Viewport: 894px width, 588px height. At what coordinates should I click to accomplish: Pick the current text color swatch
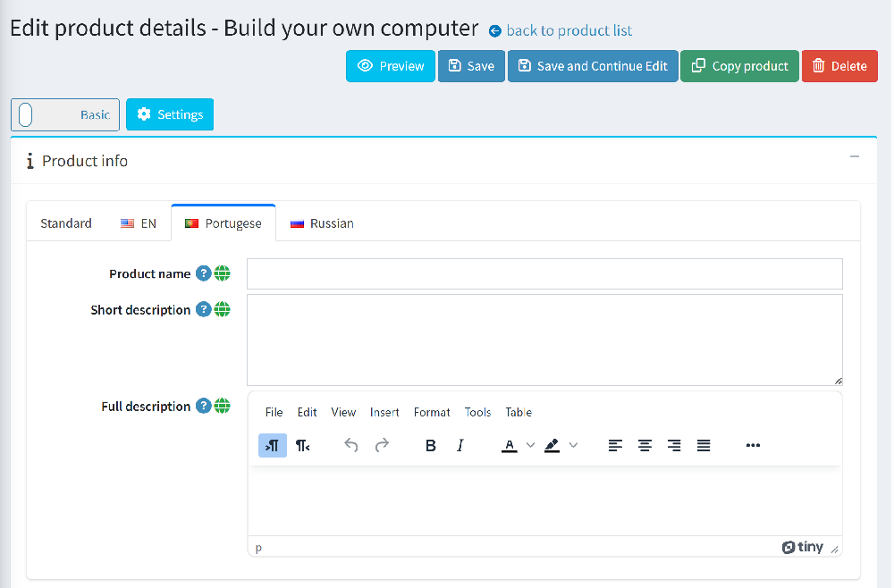pyautogui.click(x=509, y=445)
